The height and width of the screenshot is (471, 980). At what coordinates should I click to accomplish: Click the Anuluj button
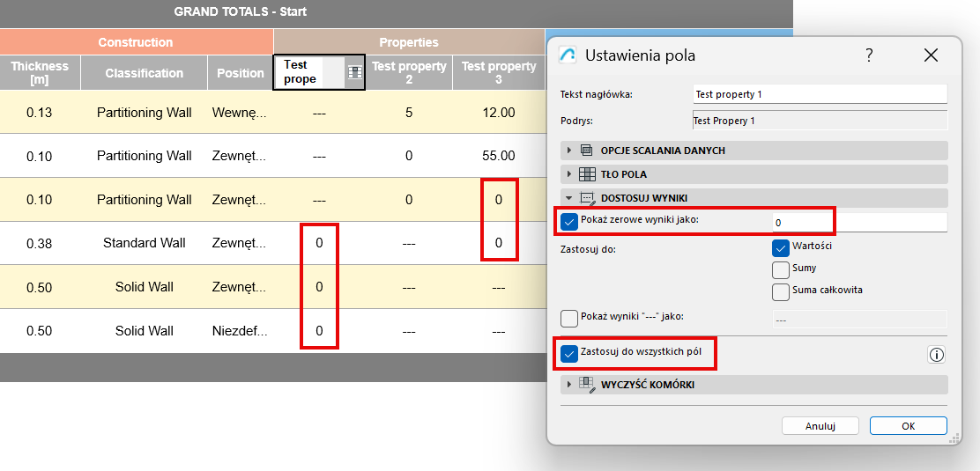pyautogui.click(x=820, y=426)
